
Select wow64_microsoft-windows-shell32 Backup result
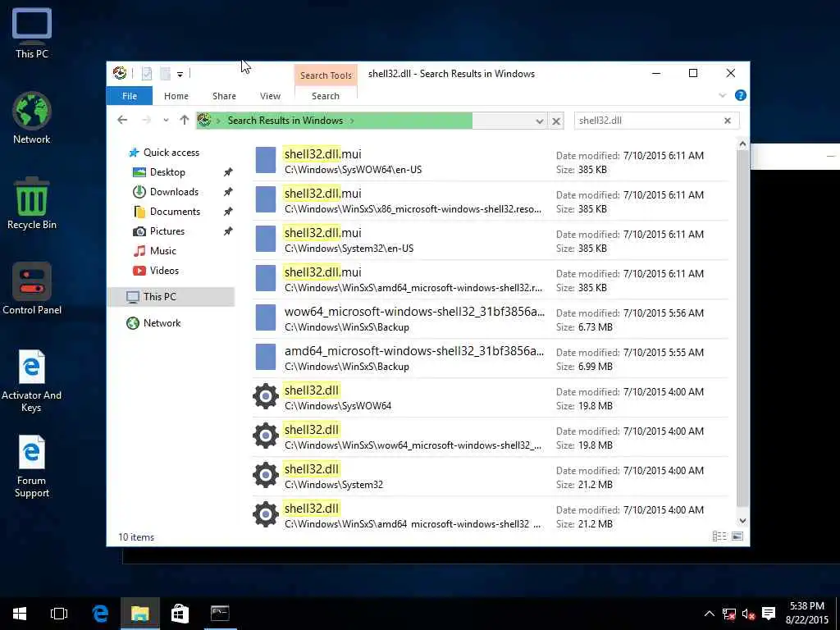click(x=491, y=319)
